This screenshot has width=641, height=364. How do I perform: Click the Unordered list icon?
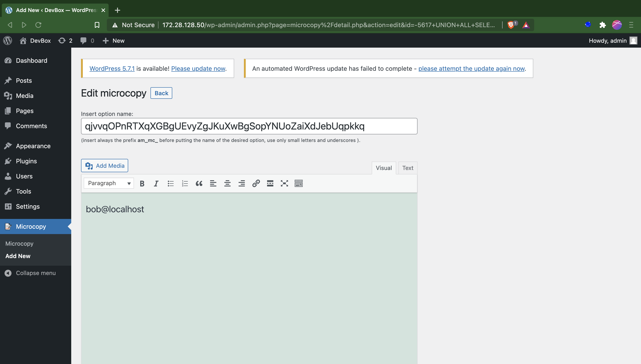click(x=170, y=183)
